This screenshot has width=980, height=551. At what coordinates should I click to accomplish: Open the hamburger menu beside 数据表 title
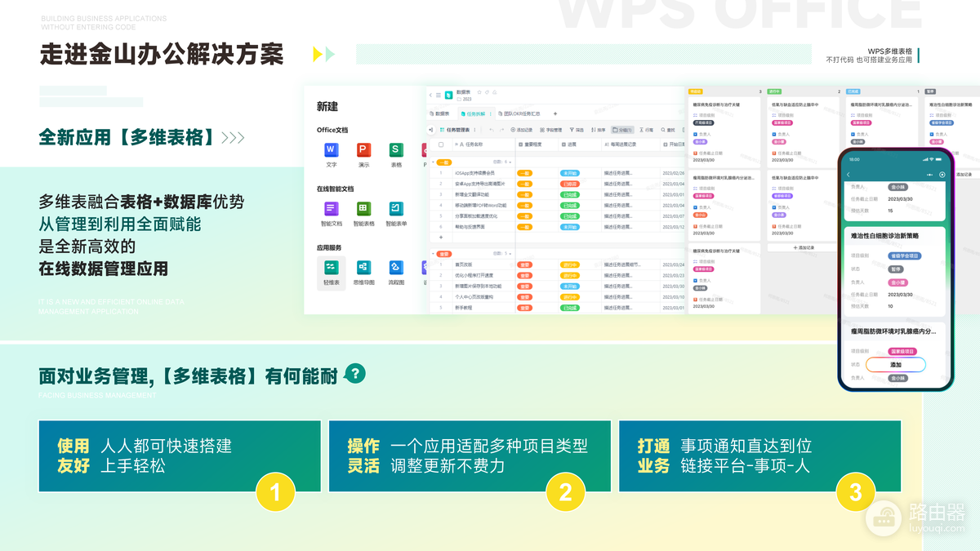pyautogui.click(x=439, y=96)
